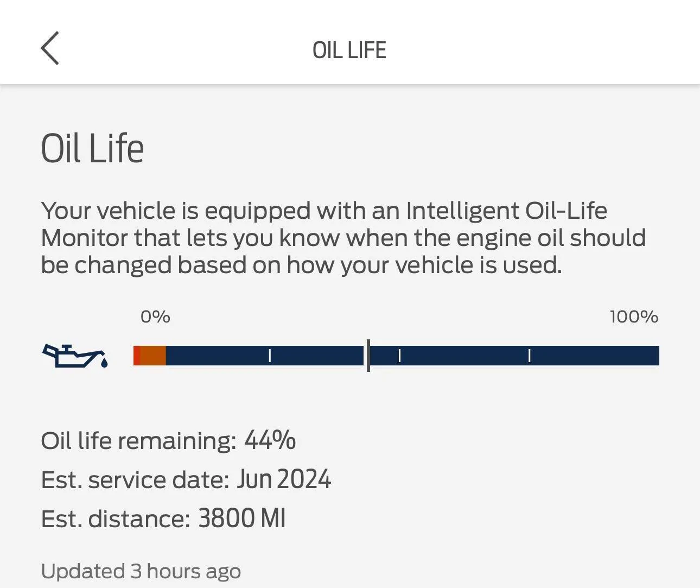This screenshot has width=700, height=588.
Task: Click the Oil life remaining label
Action: [138, 440]
